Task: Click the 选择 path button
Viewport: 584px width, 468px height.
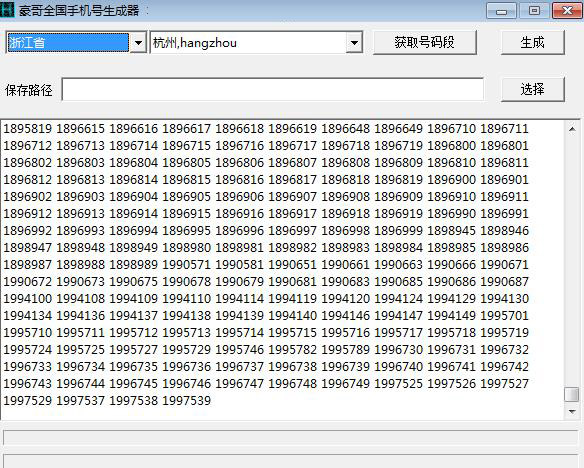Action: pos(533,89)
